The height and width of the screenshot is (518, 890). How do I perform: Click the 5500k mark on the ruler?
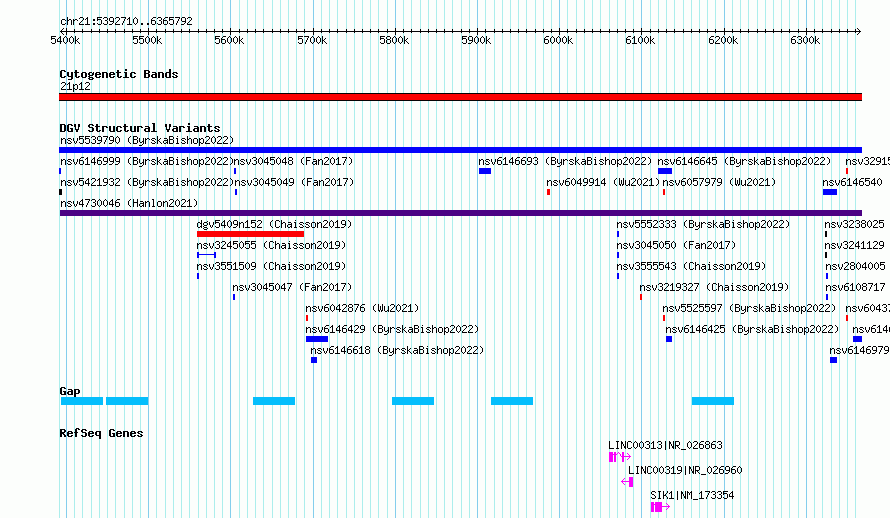coord(147,40)
